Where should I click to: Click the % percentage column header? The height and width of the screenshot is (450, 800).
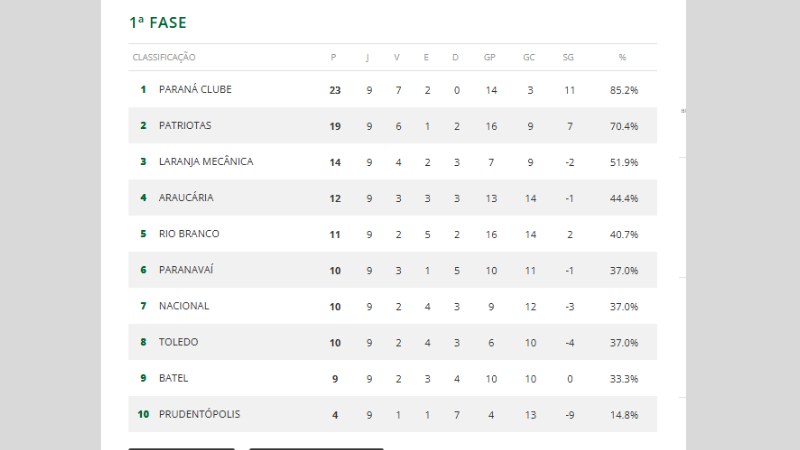(622, 57)
